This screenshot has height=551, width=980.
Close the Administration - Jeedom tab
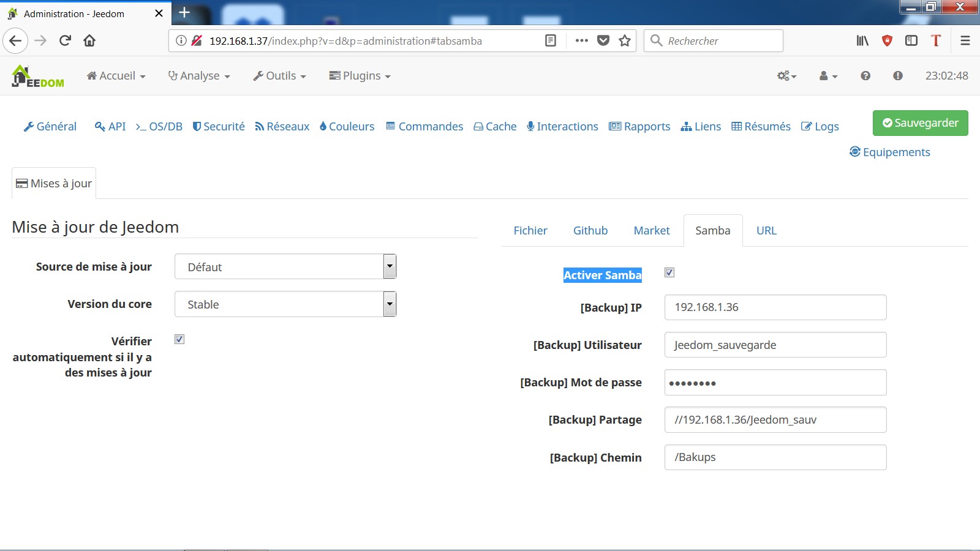[159, 13]
